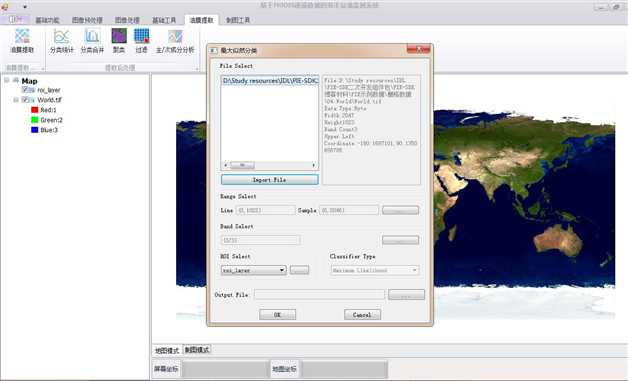This screenshot has width=628, height=381.
Task: Click the app logo in title bar
Action: pyautogui.click(x=5, y=6)
